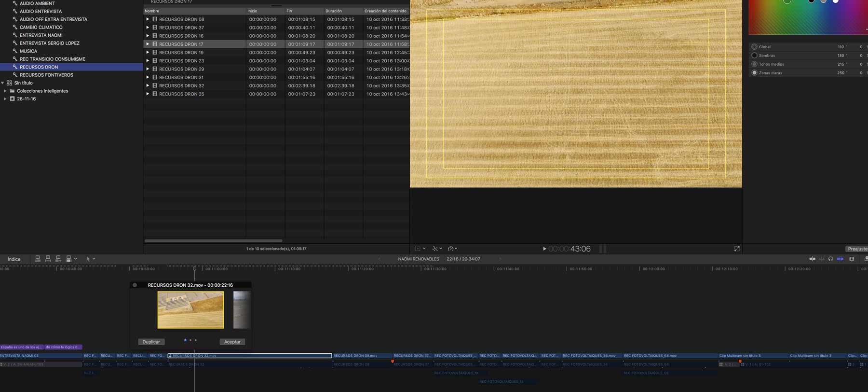Click Aceptar in the audition window
868x392 pixels.
(x=232, y=342)
